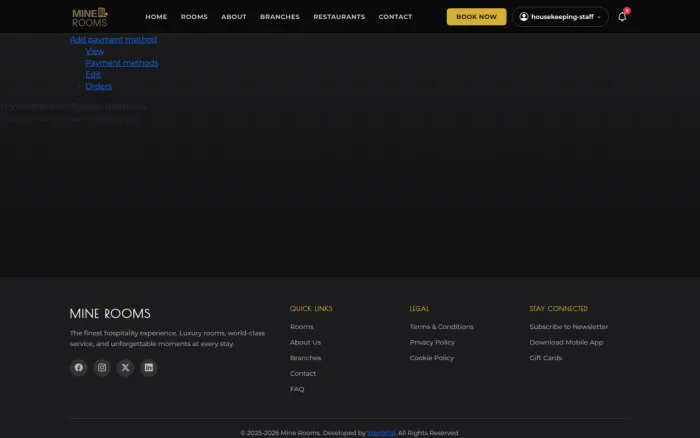Open the notifications bell icon

(x=622, y=17)
